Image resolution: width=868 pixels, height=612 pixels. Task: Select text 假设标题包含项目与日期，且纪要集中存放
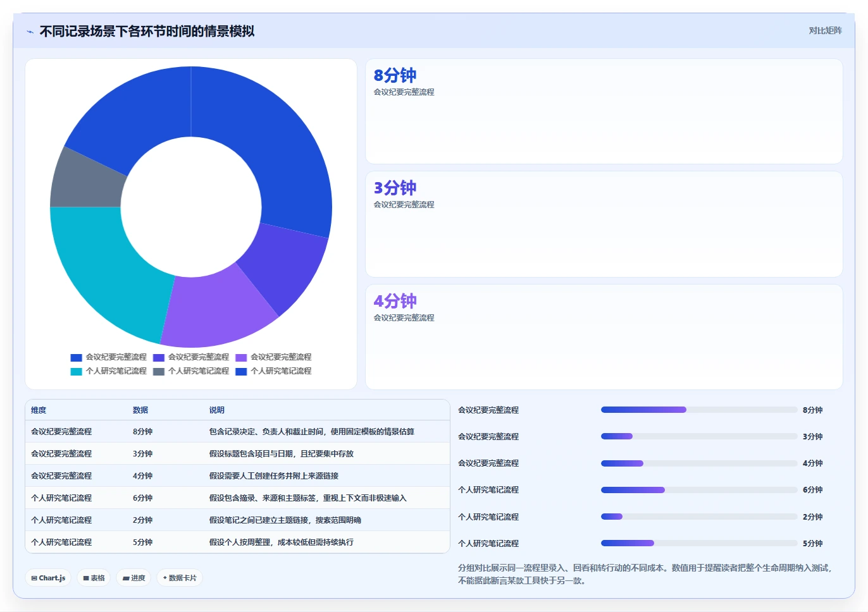coord(282,454)
